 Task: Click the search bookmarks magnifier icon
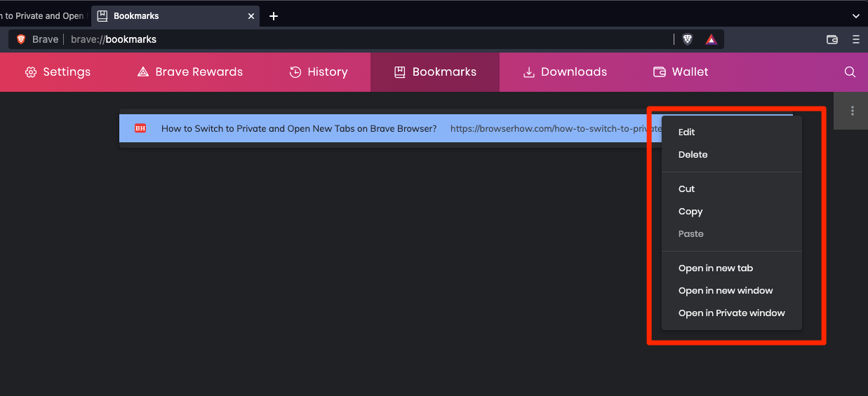[x=850, y=71]
